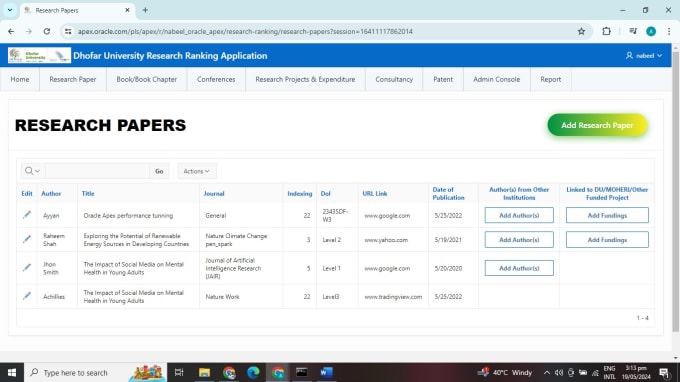This screenshot has width=680, height=382.
Task: Open the Chrome profile avatar
Action: (x=651, y=31)
